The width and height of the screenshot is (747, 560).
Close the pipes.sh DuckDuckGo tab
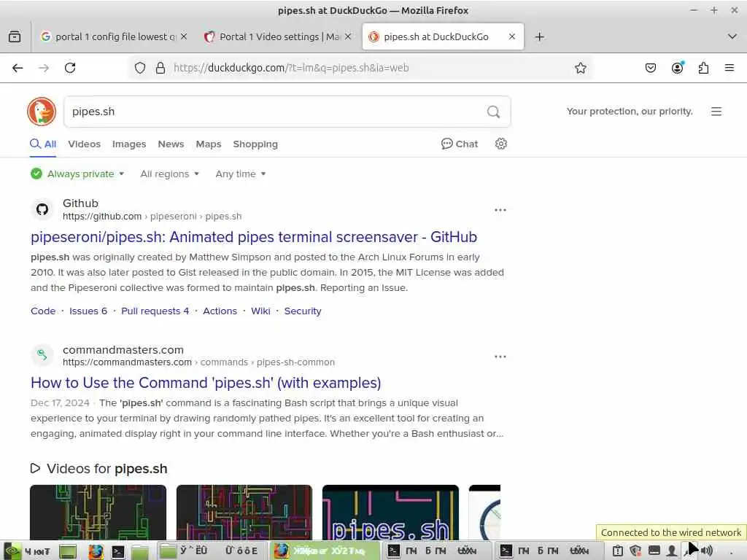pos(511,36)
